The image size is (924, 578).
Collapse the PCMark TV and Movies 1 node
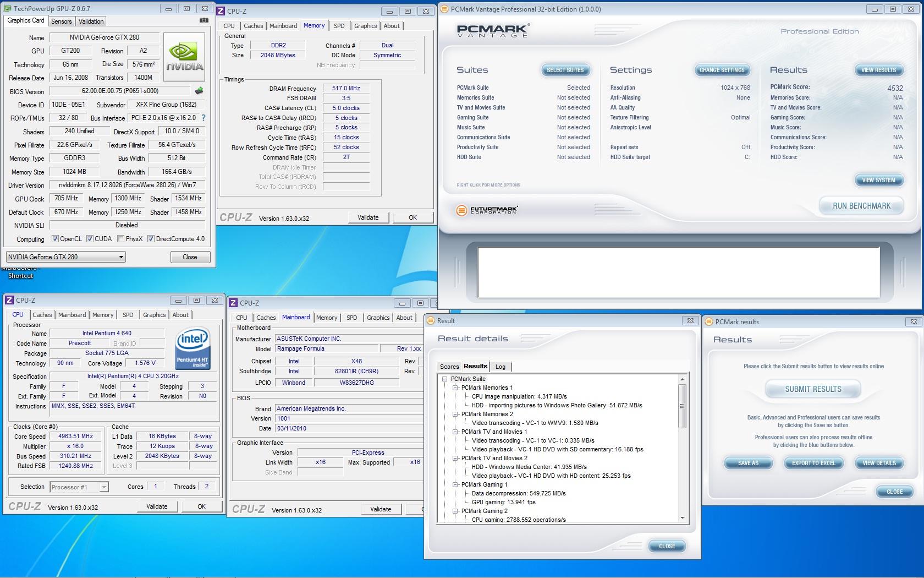click(455, 432)
